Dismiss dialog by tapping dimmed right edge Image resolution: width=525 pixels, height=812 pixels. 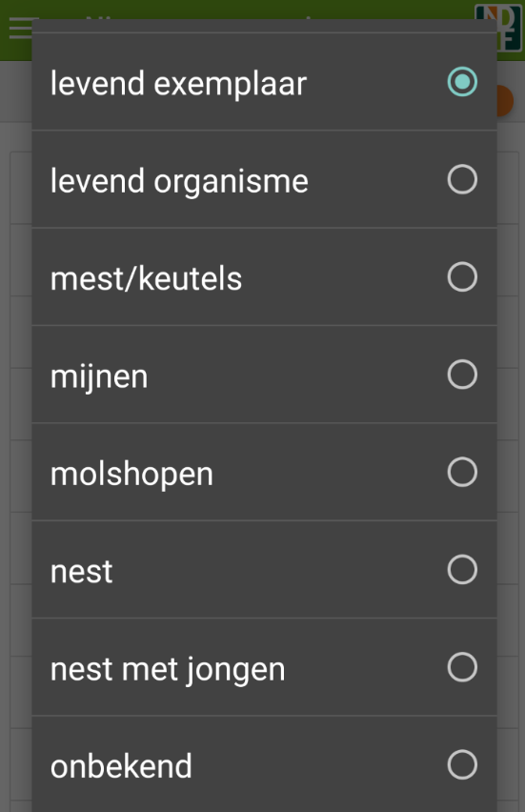pyautogui.click(x=512, y=415)
